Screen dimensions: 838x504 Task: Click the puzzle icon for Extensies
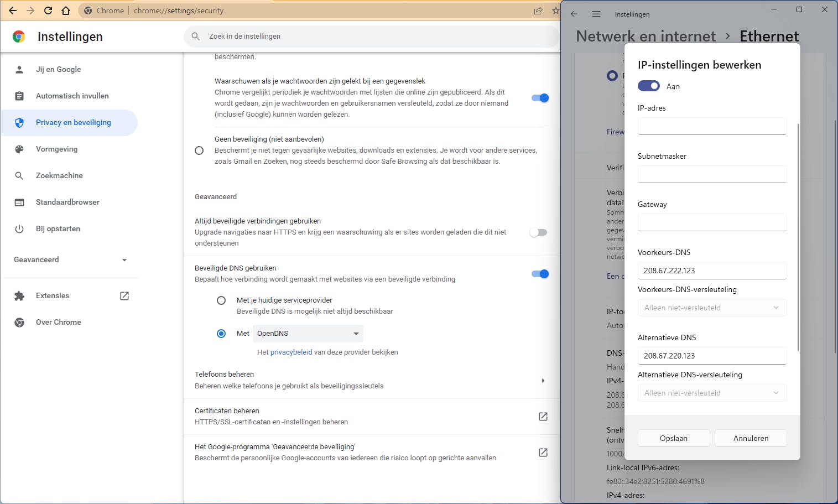click(19, 296)
